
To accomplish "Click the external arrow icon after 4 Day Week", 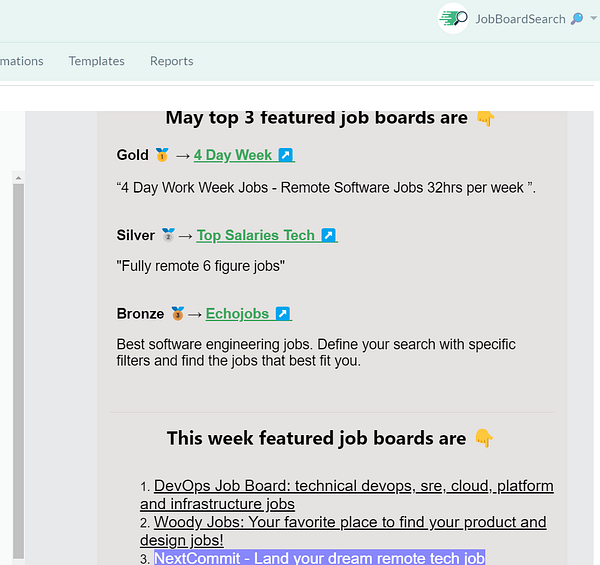I will 285,155.
